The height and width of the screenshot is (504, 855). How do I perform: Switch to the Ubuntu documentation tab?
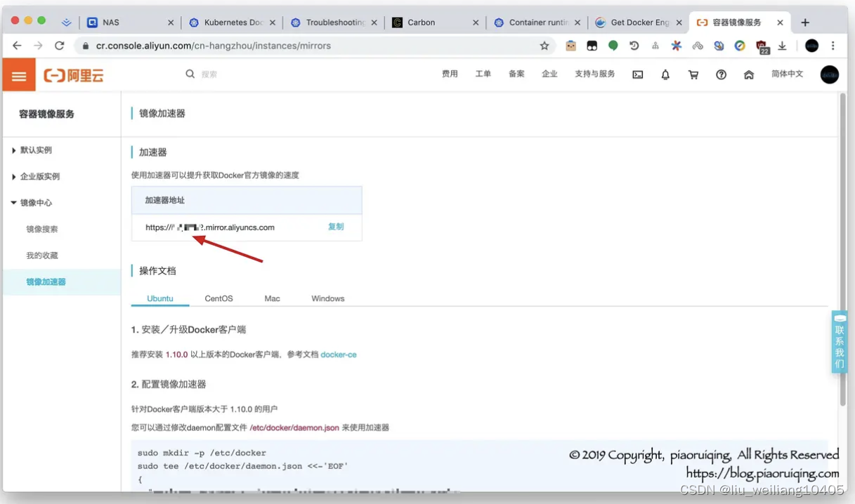[160, 298]
